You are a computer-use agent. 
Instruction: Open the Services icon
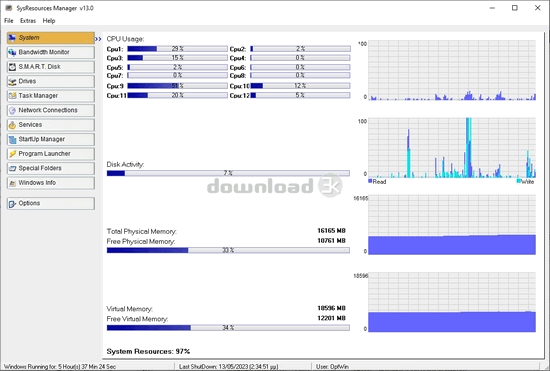pos(12,125)
